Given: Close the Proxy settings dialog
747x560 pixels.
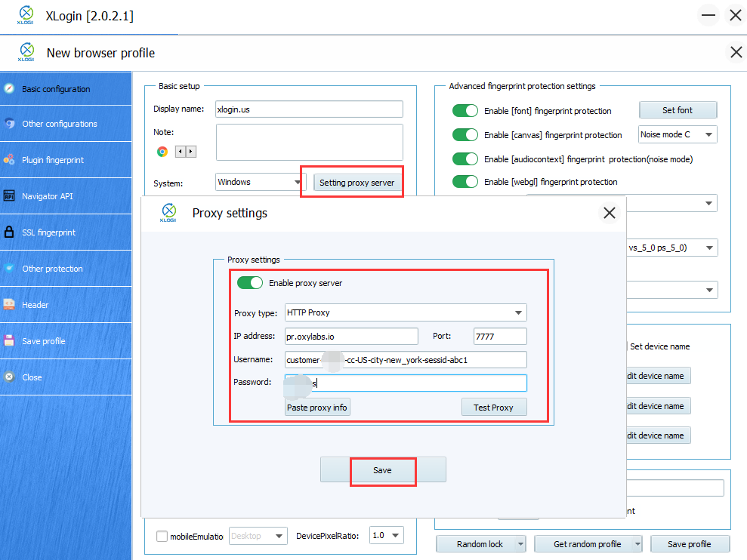Looking at the screenshot, I should click(x=610, y=213).
